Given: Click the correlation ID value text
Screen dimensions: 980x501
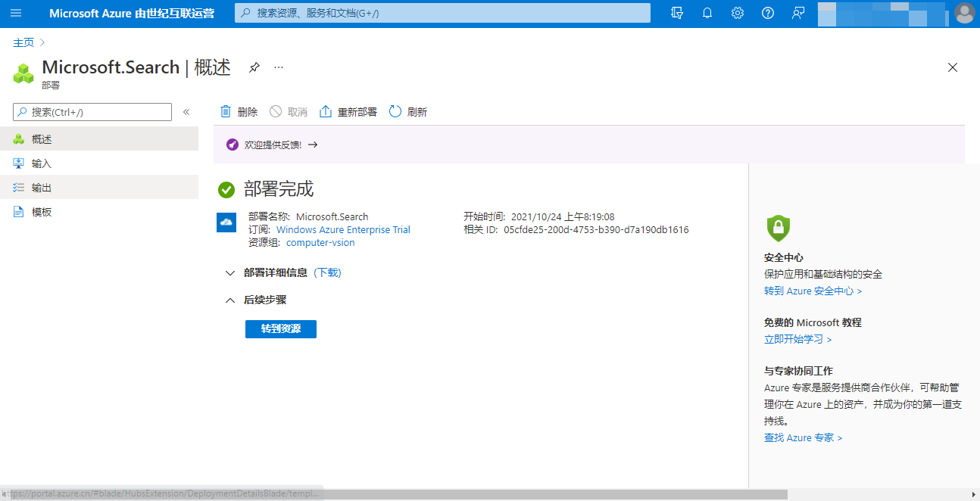Looking at the screenshot, I should [596, 229].
